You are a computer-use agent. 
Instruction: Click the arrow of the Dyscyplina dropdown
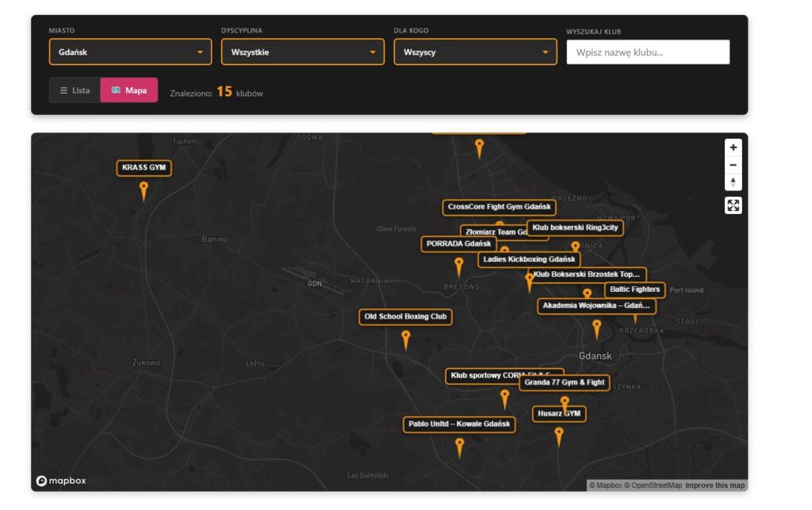(373, 52)
